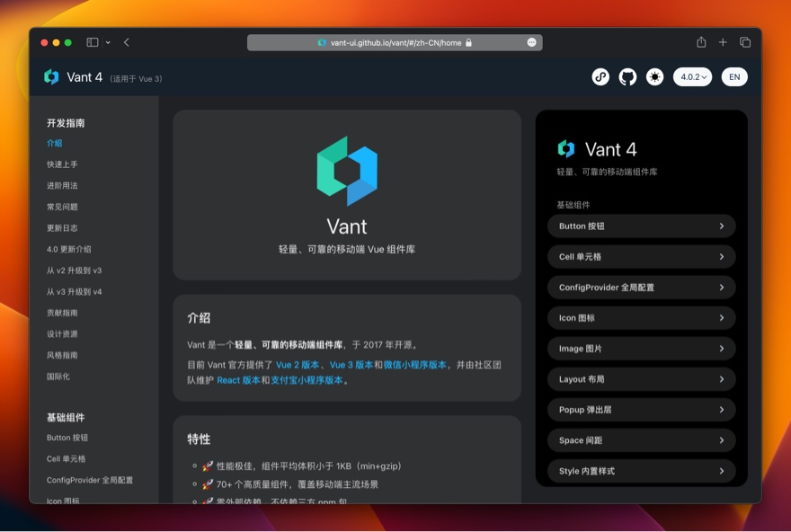
Task: Open 常见问题 in the sidebar
Action: coord(62,207)
